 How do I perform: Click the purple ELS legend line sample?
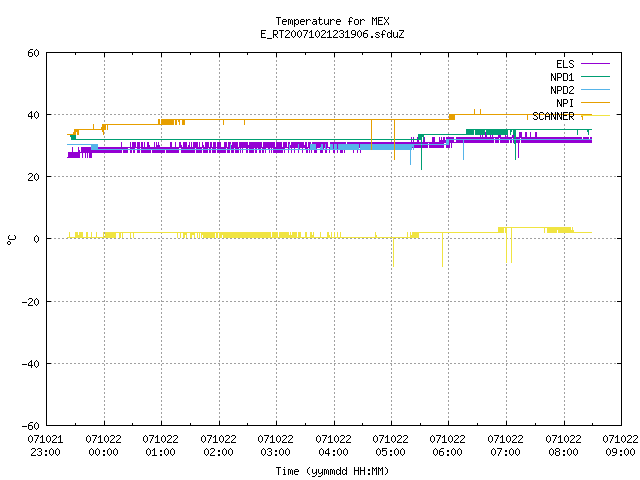pyautogui.click(x=595, y=64)
